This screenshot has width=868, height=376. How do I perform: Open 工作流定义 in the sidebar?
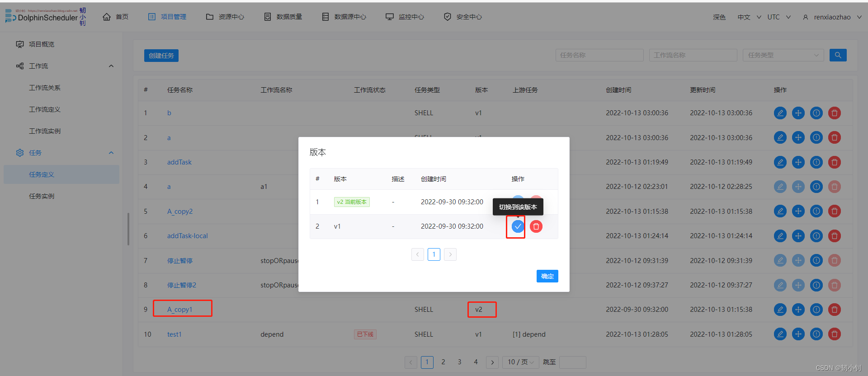(x=45, y=109)
